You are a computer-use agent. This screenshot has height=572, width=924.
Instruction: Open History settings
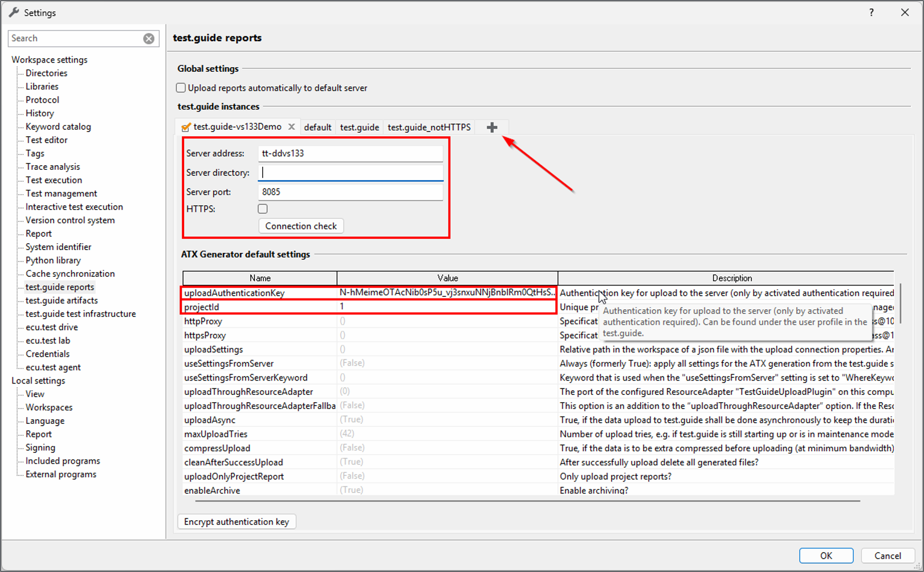pos(40,113)
